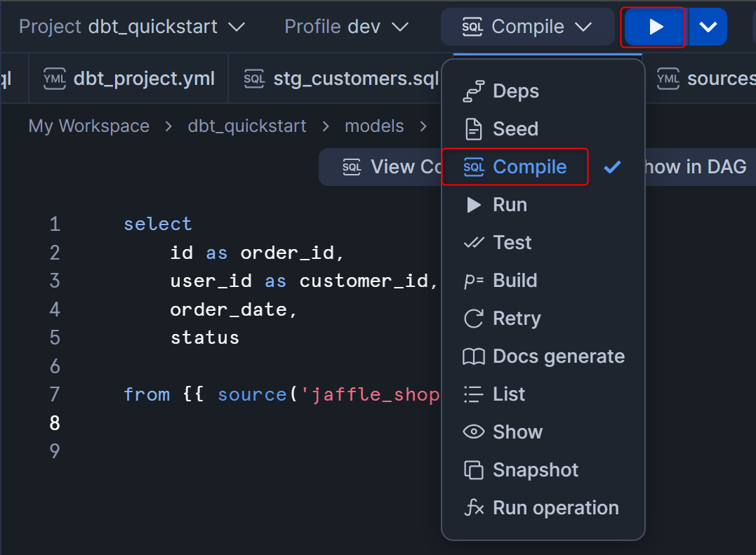Select Build in the command list

point(515,281)
